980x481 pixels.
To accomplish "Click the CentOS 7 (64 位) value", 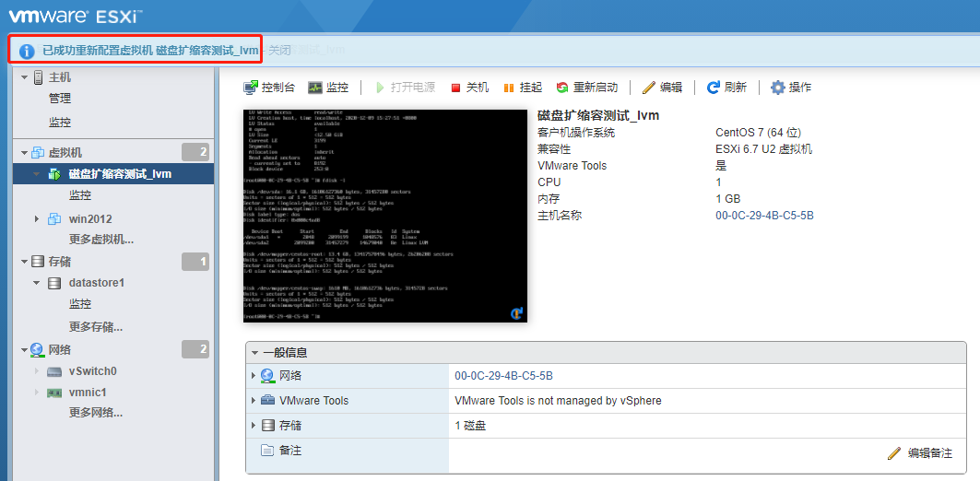I will (x=758, y=133).
